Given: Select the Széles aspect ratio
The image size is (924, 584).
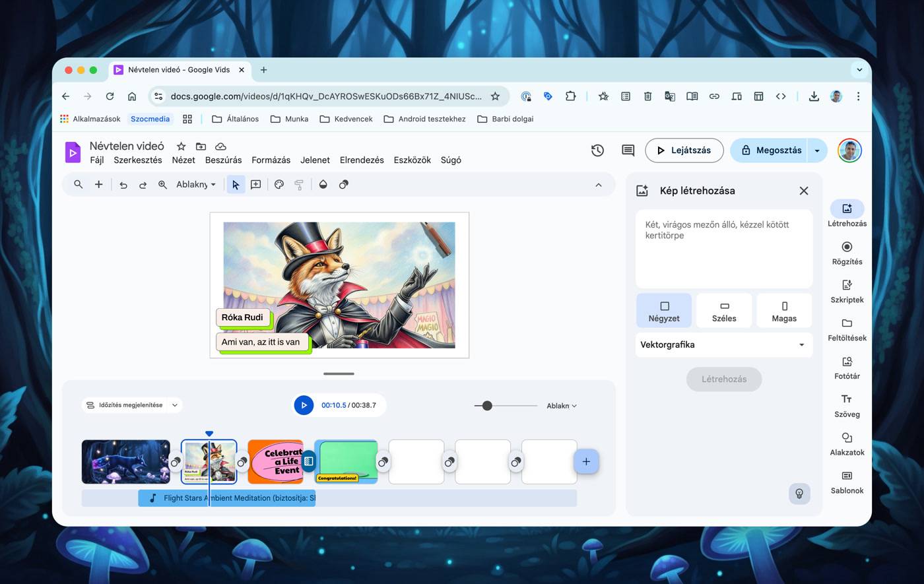Looking at the screenshot, I should (x=724, y=311).
